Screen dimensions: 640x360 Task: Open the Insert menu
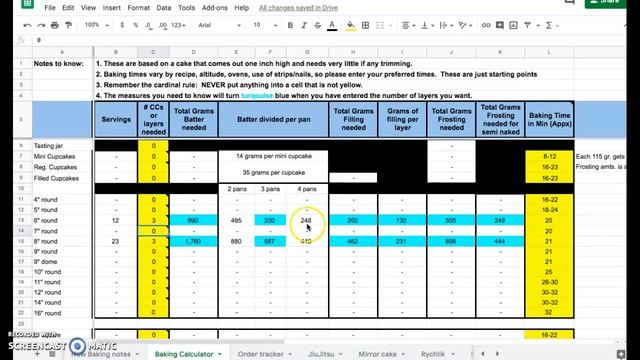111,8
